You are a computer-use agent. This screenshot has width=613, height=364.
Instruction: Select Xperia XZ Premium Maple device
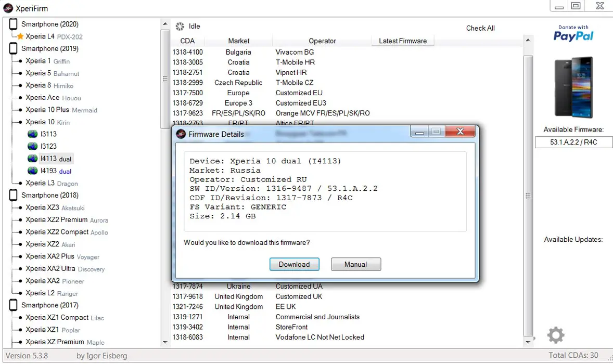coord(65,342)
